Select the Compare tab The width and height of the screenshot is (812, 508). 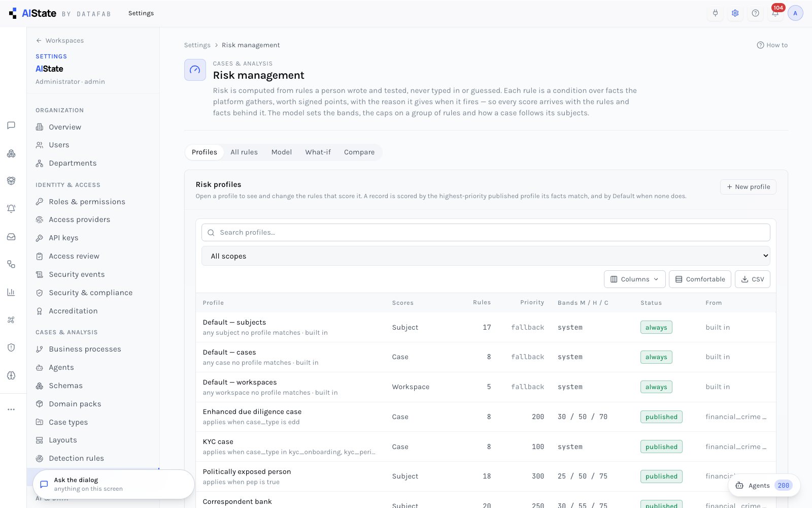(x=359, y=152)
